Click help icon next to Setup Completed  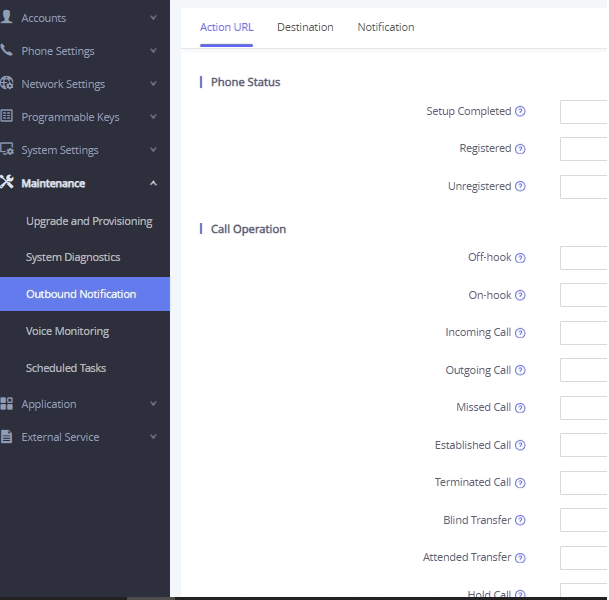click(x=520, y=112)
